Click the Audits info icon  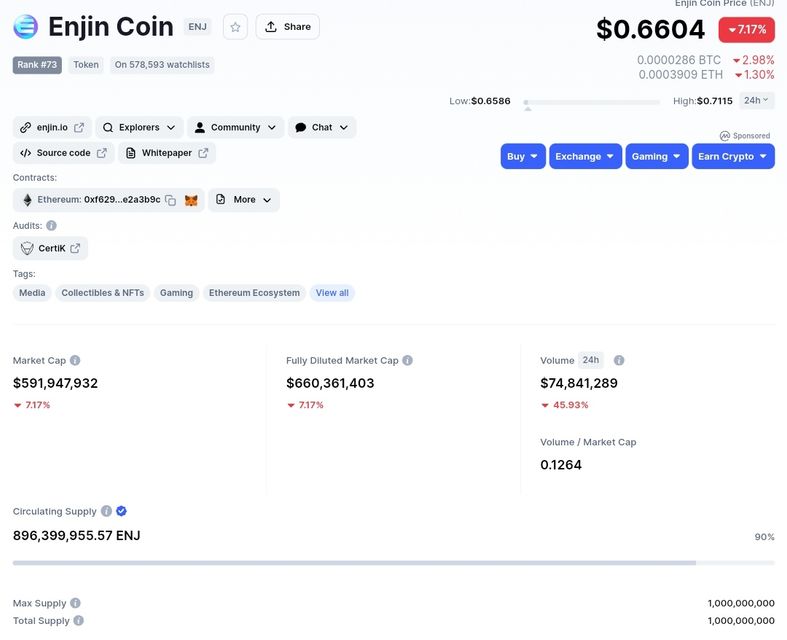pyautogui.click(x=51, y=226)
